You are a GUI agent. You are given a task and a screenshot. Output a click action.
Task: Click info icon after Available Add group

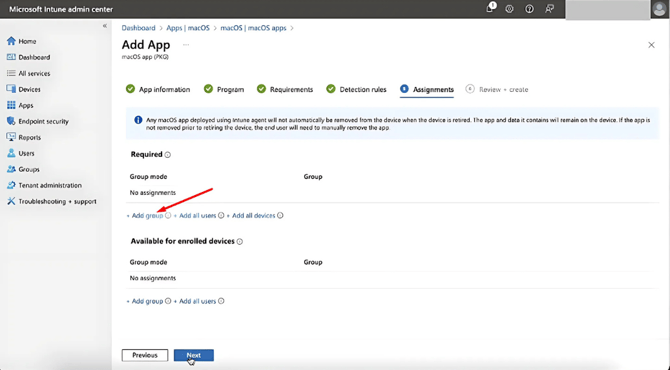pos(168,301)
